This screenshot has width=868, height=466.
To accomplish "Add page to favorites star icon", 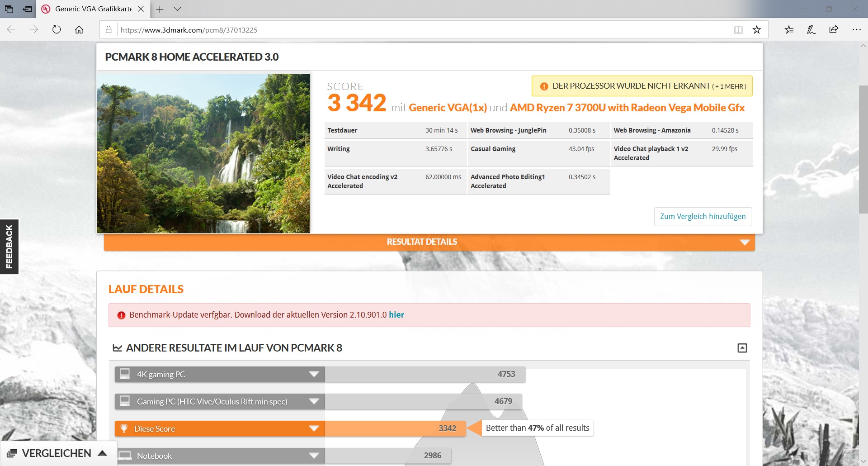I will click(757, 30).
